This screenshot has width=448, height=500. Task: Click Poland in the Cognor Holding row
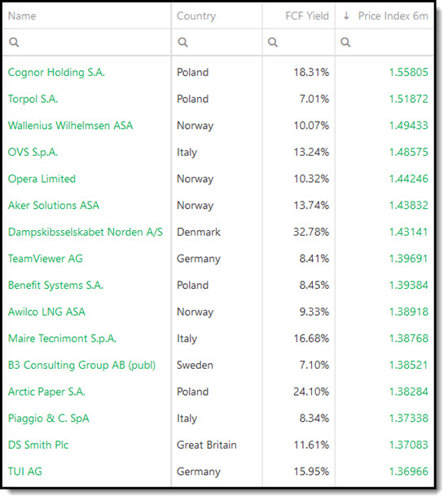coord(193,72)
